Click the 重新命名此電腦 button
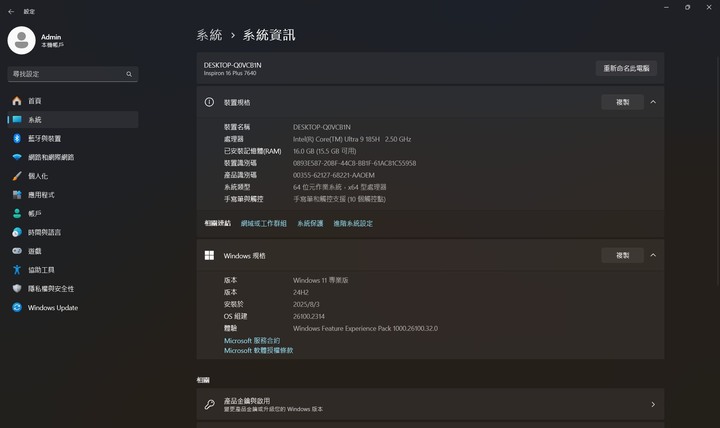The image size is (720, 428). click(x=626, y=68)
